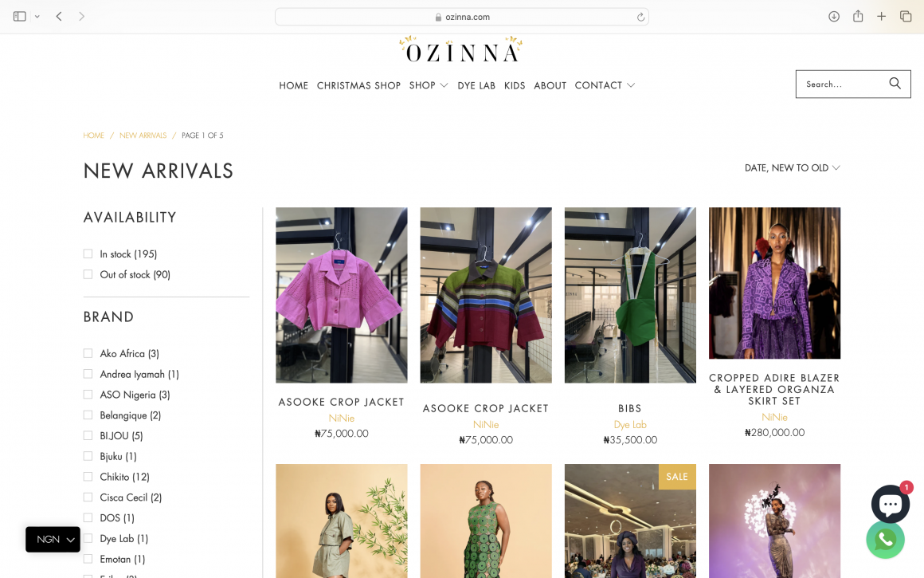
Task: Open the NGN currency selector
Action: tap(53, 539)
